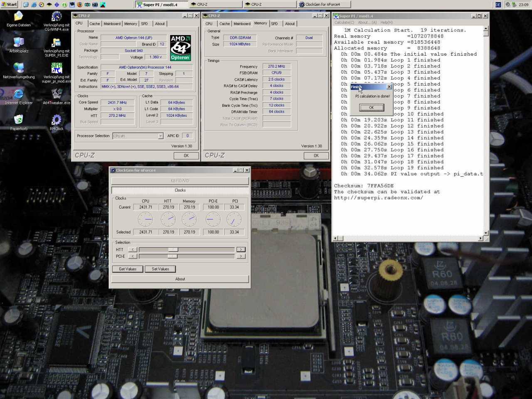The height and width of the screenshot is (399, 532).
Task: Click the media player quick launch icon
Action: click(41, 5)
